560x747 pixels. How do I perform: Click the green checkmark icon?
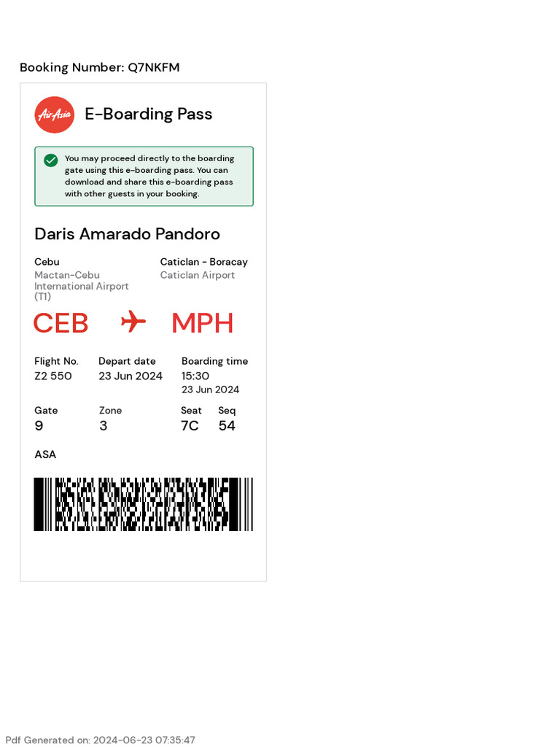(x=51, y=160)
